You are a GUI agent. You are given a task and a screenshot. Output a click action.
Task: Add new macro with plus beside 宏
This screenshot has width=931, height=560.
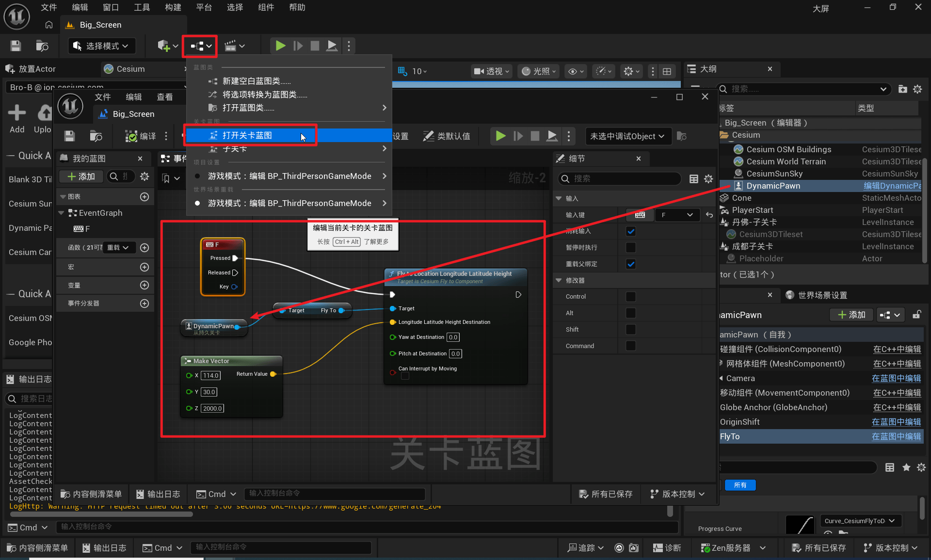click(144, 267)
